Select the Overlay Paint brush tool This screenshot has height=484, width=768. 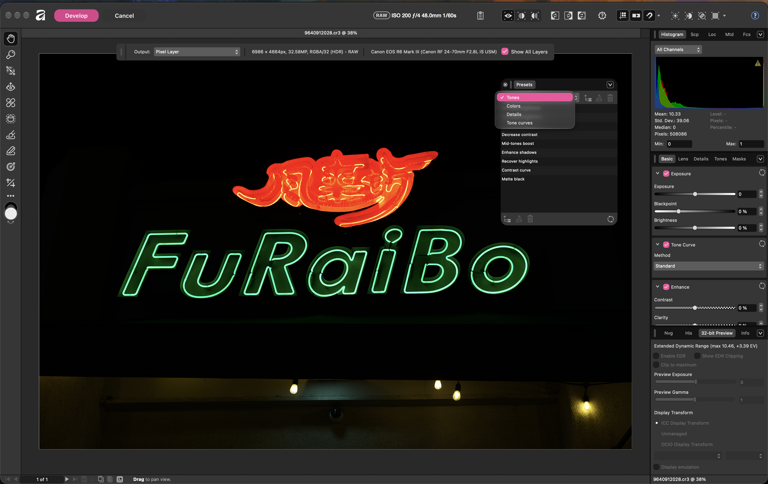11,135
